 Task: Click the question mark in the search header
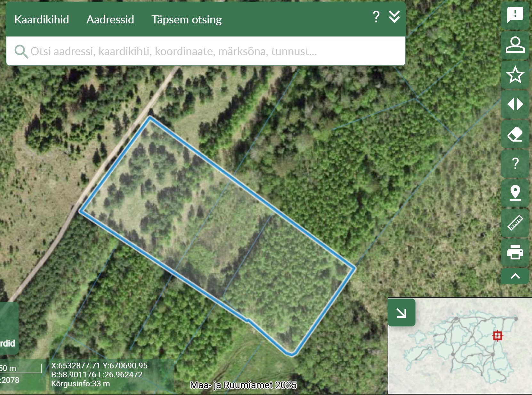376,17
